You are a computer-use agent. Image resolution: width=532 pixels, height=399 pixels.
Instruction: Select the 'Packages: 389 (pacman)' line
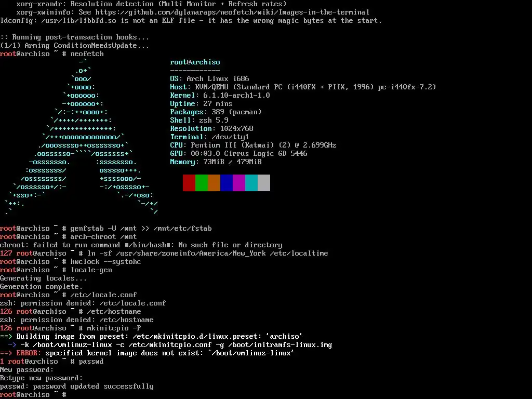(216, 112)
